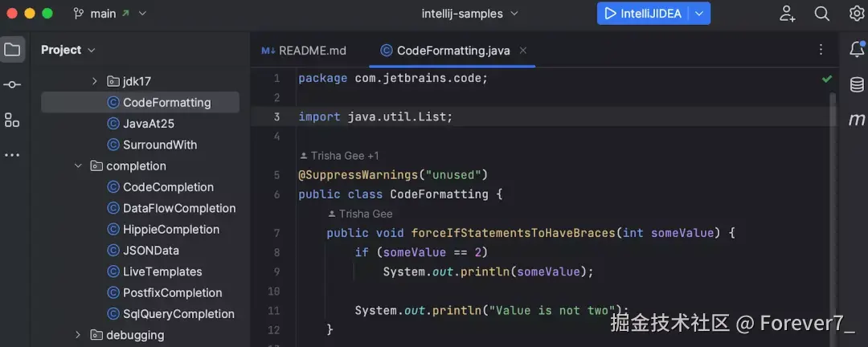The height and width of the screenshot is (347, 868).
Task: Click the class icon next to JavaAt25
Action: [113, 124]
